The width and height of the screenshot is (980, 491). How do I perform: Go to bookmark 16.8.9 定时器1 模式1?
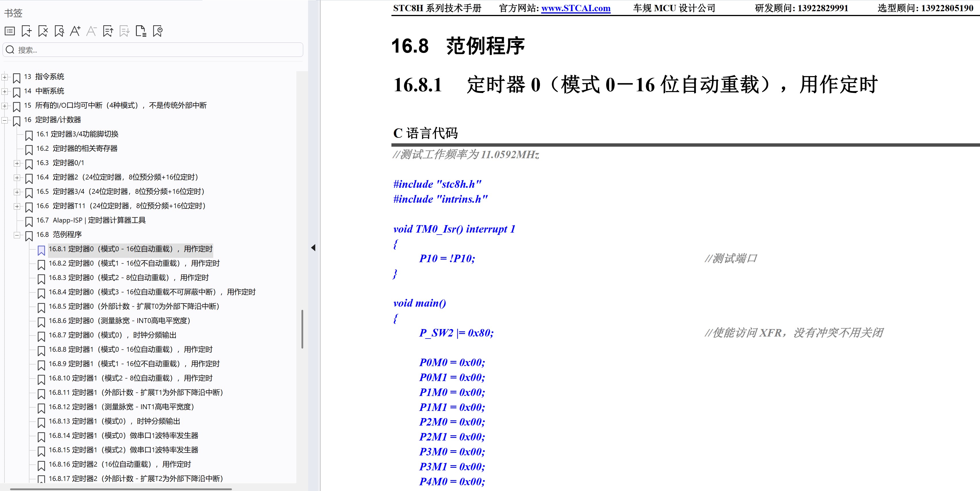click(134, 364)
